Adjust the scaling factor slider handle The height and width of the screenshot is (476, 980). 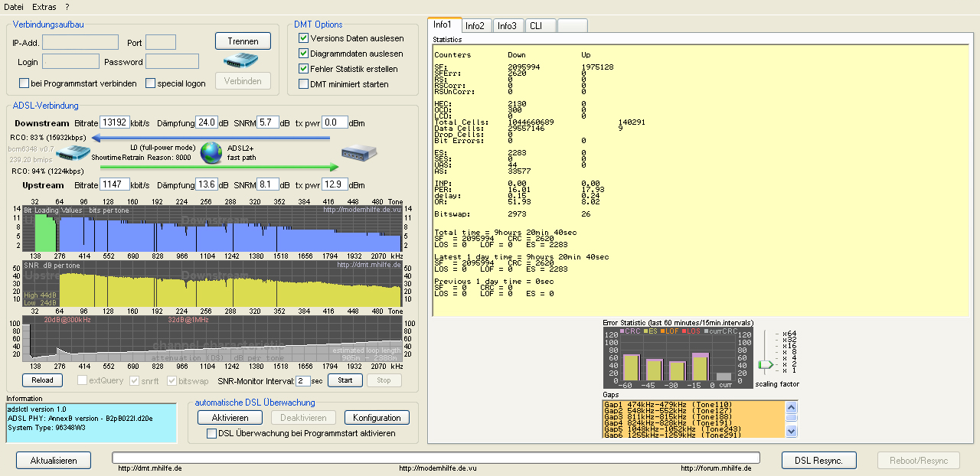766,366
